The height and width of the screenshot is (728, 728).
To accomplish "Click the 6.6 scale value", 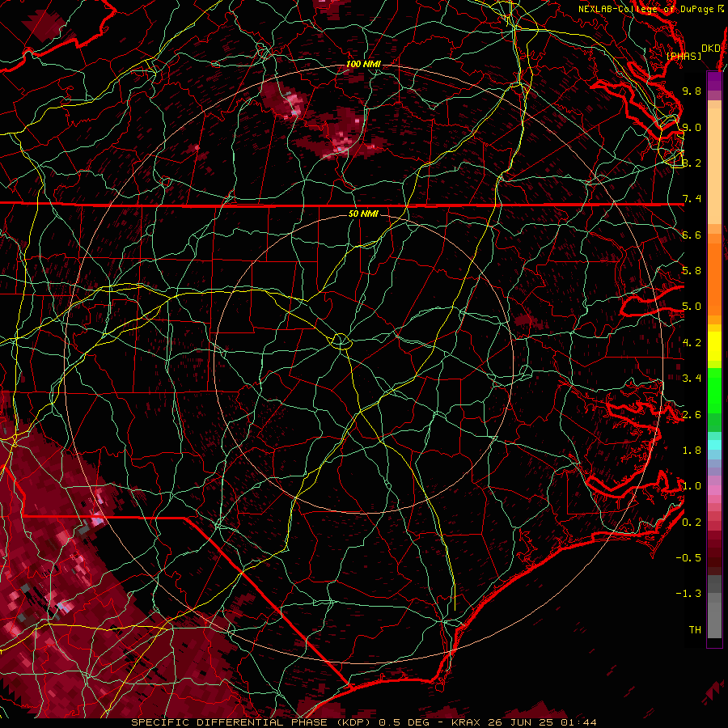I will coord(692,235).
